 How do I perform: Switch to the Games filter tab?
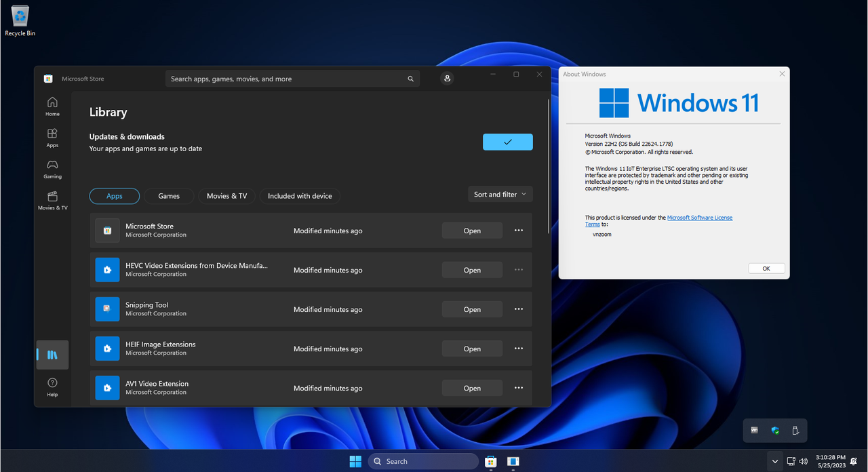coord(169,196)
